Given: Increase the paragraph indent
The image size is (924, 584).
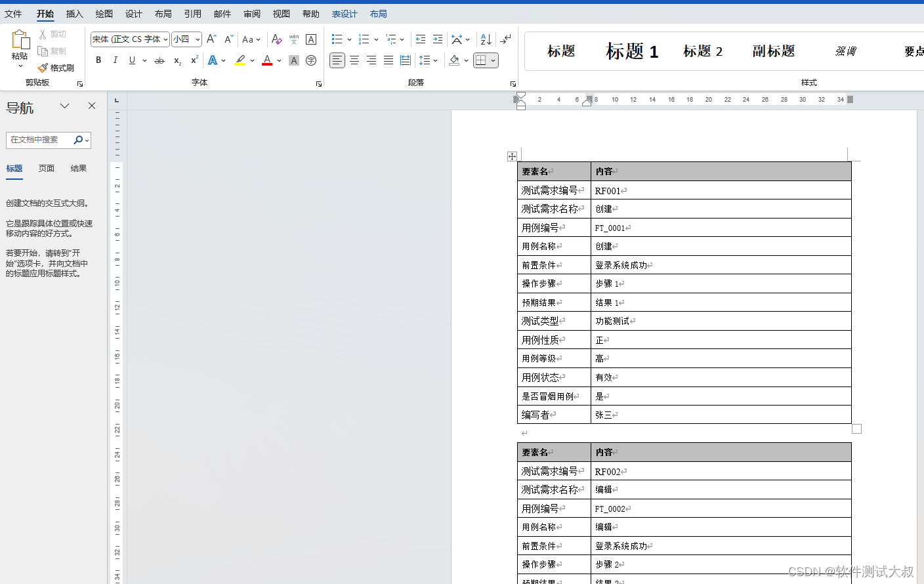Looking at the screenshot, I should coord(438,39).
